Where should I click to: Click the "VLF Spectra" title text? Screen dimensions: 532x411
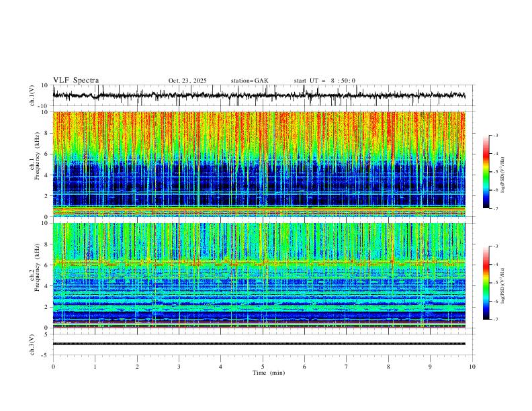point(76,81)
